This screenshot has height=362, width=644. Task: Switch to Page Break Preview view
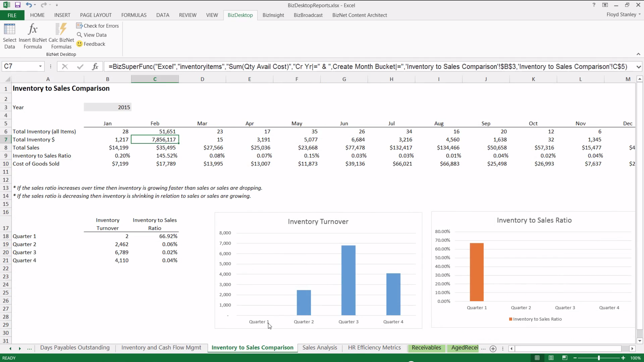click(565, 358)
